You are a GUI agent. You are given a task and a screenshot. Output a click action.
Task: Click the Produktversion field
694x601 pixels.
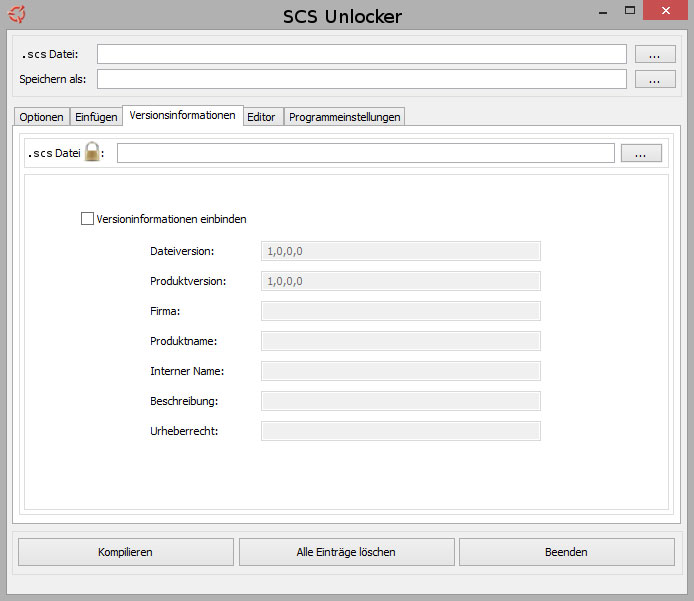pos(401,281)
